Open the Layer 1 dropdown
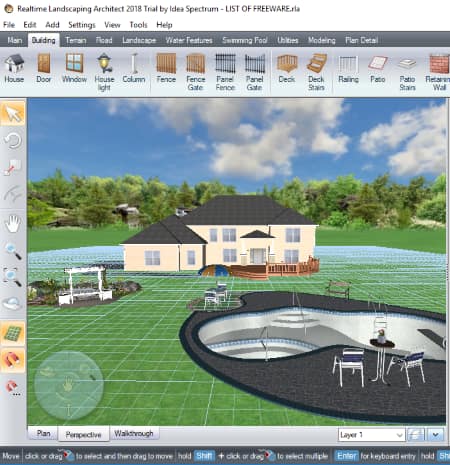 pyautogui.click(x=372, y=435)
